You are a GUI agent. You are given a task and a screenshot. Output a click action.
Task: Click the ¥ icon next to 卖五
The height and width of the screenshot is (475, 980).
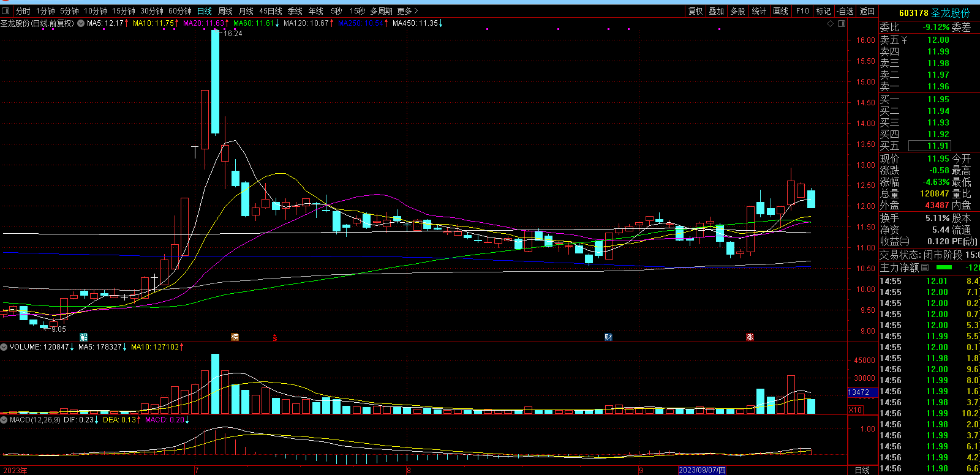coord(904,40)
